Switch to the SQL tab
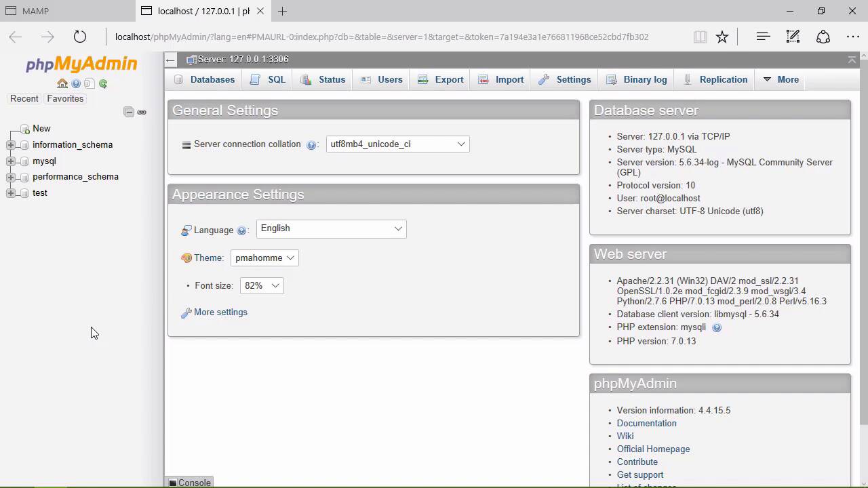Viewport: 868px width, 488px height. click(268, 79)
